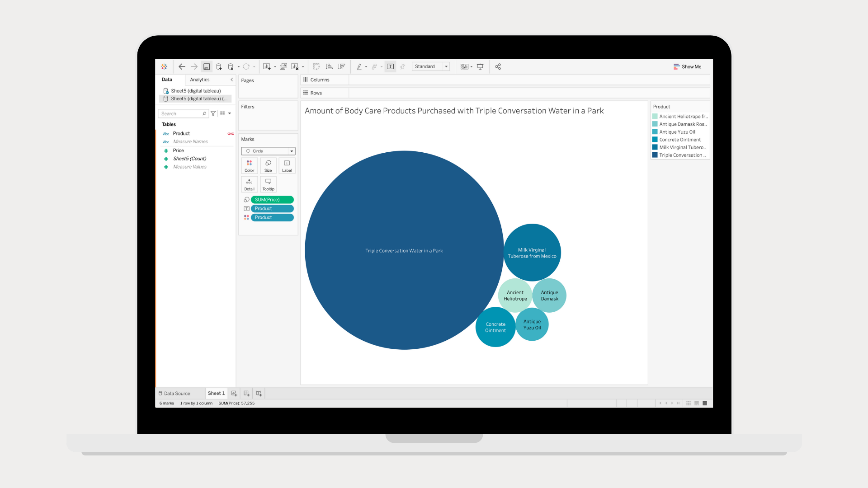Select the second Sheet5 (digital tableau) data source

coord(196,99)
